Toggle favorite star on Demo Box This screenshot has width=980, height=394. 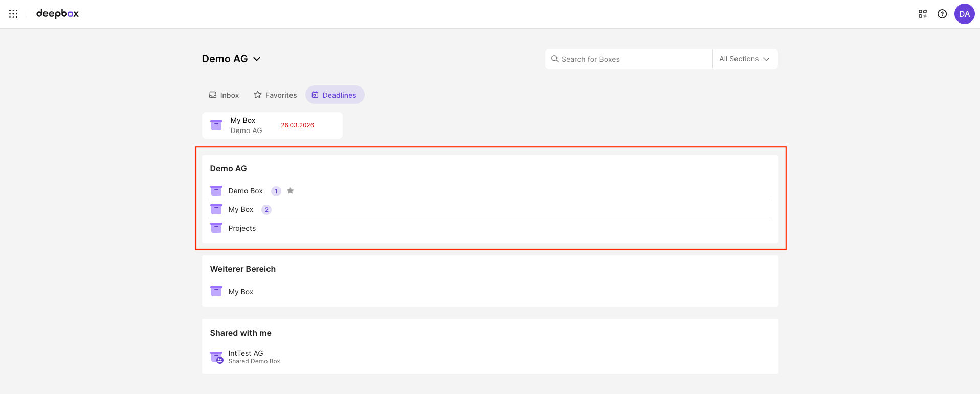pos(291,191)
